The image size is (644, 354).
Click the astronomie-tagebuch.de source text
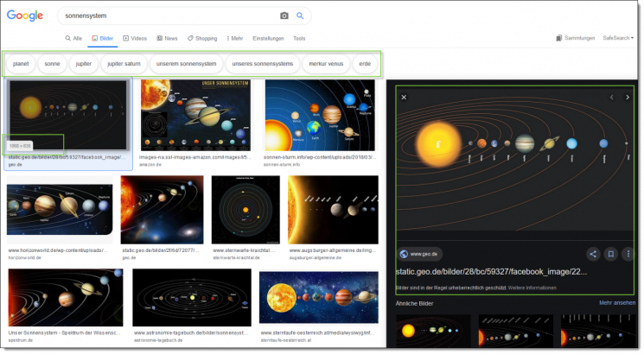(x=158, y=340)
